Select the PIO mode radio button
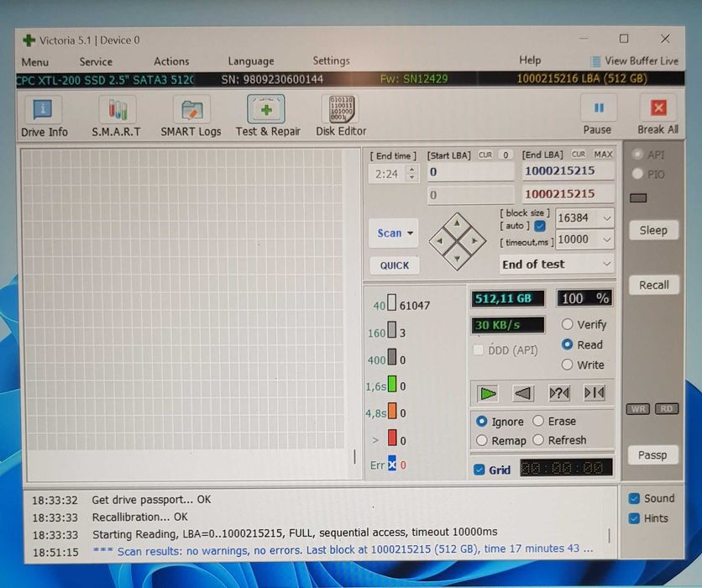 [x=637, y=174]
